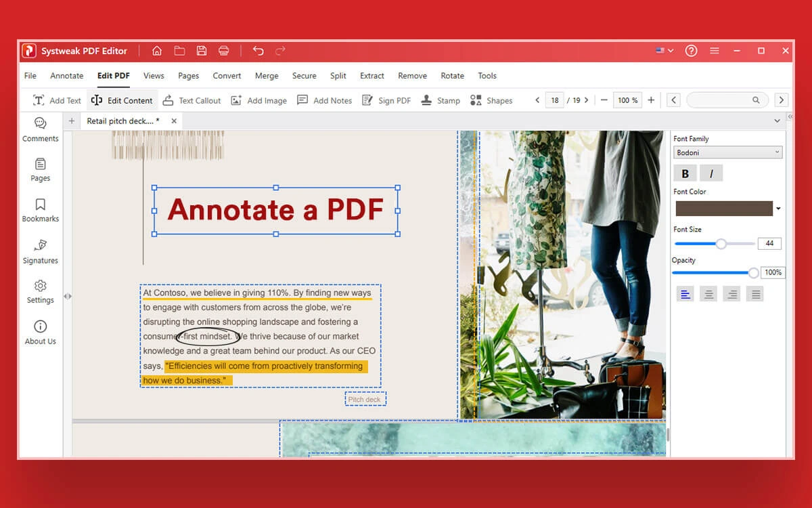Screen dimensions: 812x508
Task: Choose the Text Callout tool
Action: (x=191, y=100)
